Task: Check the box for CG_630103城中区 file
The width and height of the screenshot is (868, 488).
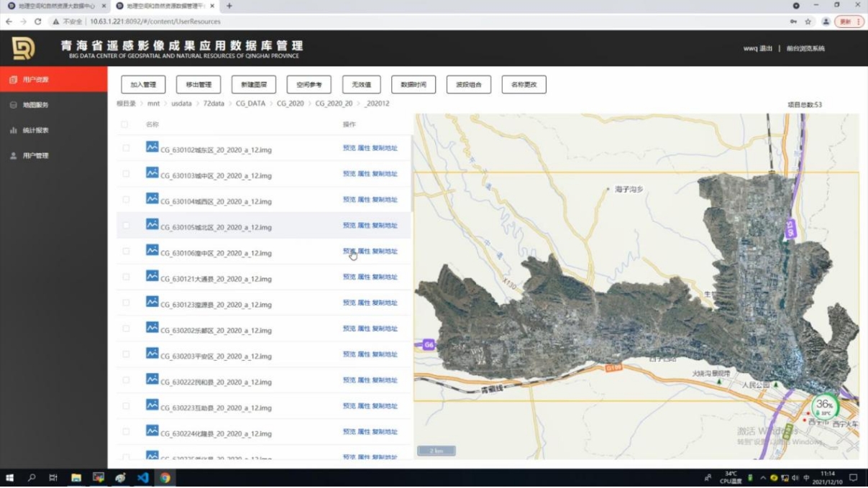Action: point(126,174)
